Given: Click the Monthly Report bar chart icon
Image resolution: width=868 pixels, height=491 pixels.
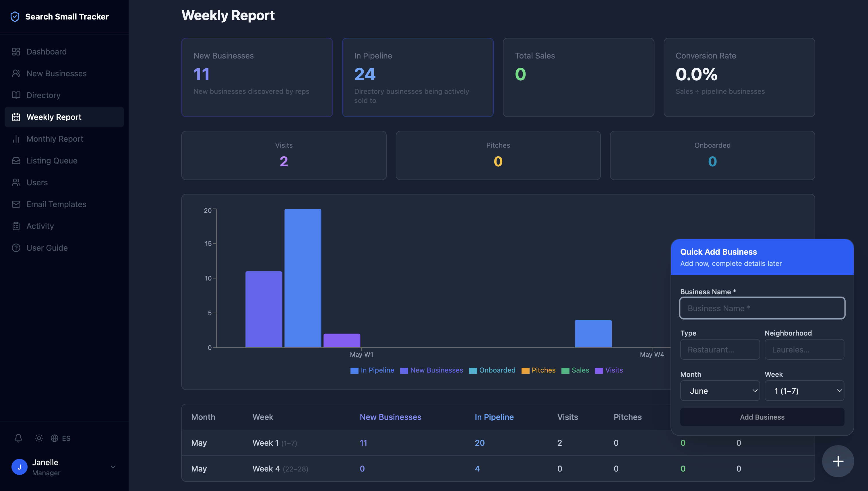Looking at the screenshot, I should point(16,139).
